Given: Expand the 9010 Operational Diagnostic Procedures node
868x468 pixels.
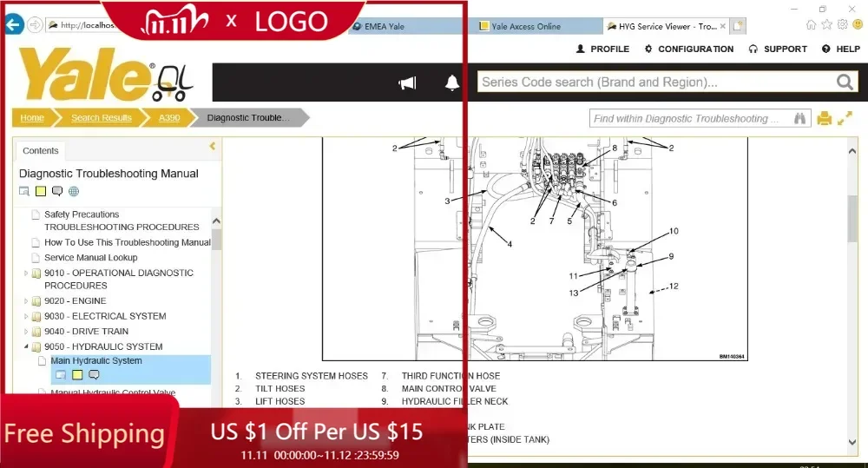Looking at the screenshot, I should pos(25,273).
